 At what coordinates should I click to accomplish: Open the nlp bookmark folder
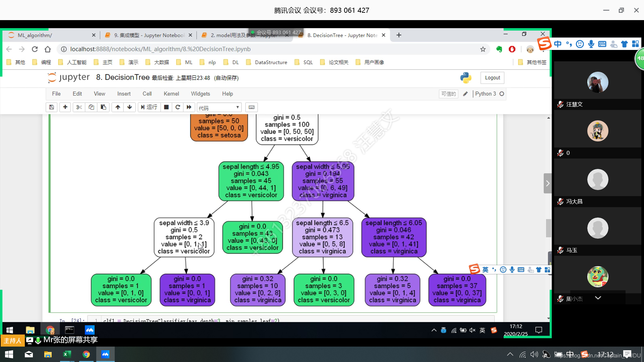(208, 62)
